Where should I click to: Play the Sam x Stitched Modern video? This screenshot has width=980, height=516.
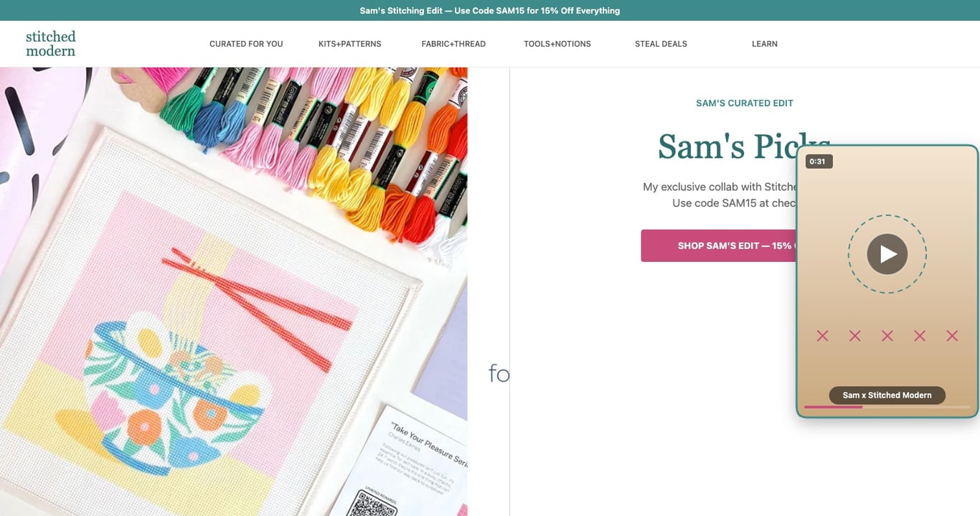(887, 254)
